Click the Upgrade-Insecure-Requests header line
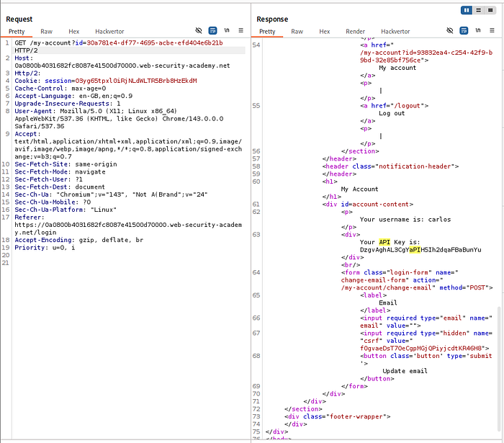Image resolution: width=504 pixels, height=443 pixels. point(68,104)
